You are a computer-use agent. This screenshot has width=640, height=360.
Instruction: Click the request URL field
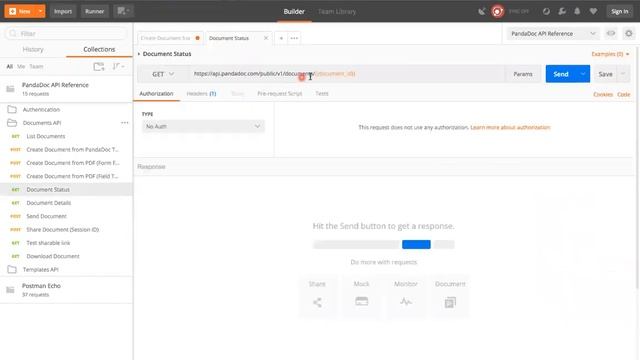(x=346, y=74)
